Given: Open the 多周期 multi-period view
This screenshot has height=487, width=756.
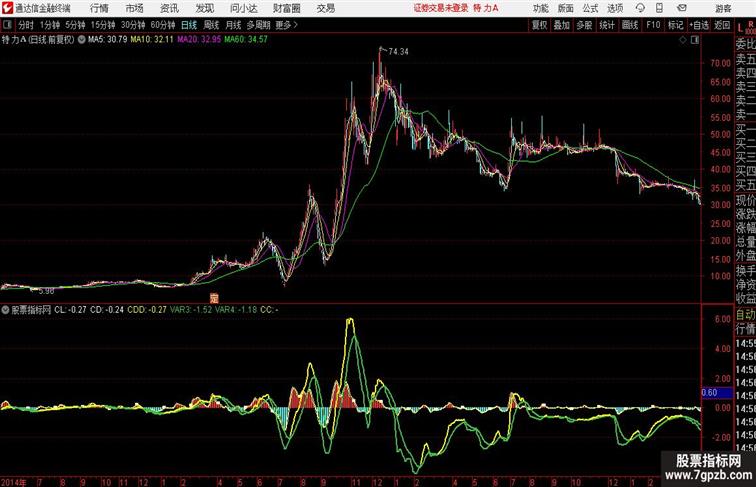Looking at the screenshot, I should [x=258, y=25].
